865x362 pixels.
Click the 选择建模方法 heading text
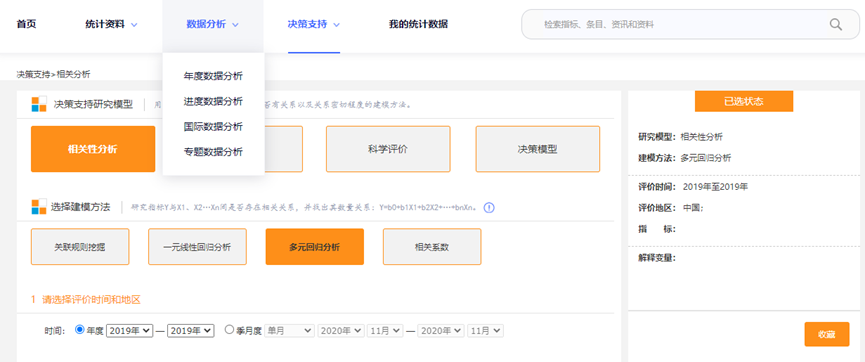82,207
